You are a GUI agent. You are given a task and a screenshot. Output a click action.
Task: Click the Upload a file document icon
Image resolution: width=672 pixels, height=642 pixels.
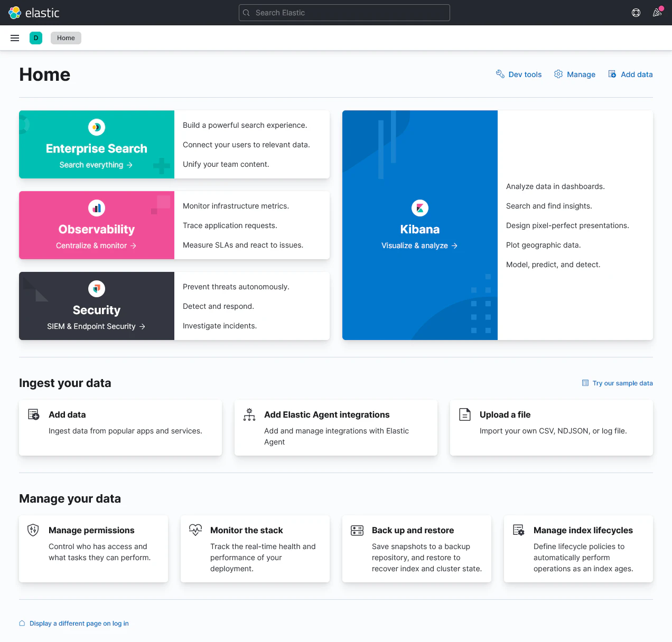(x=465, y=414)
